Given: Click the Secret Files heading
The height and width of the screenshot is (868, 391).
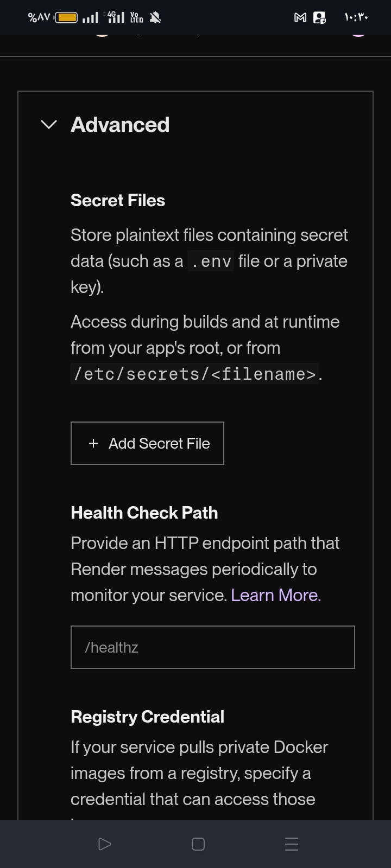Looking at the screenshot, I should coord(118,200).
